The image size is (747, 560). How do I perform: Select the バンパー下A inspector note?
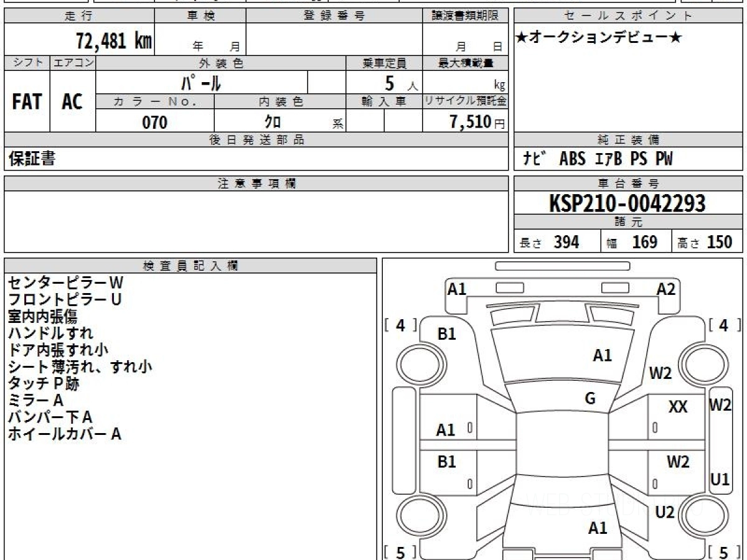point(50,417)
